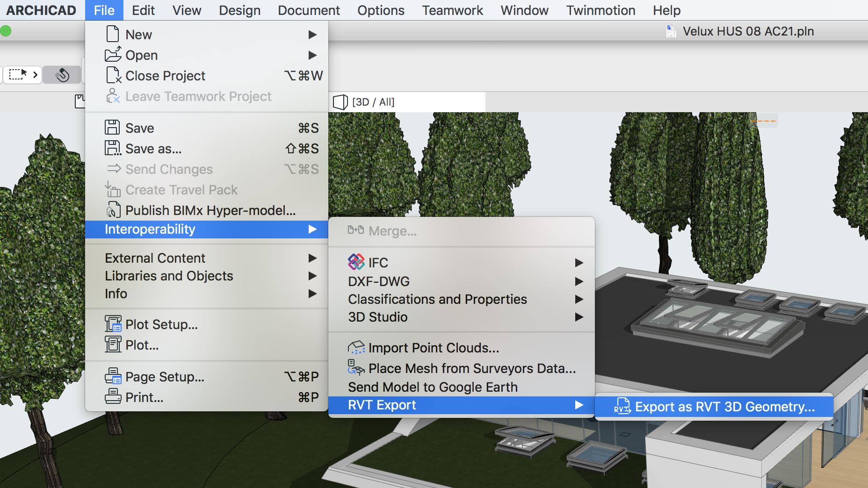Image resolution: width=868 pixels, height=488 pixels.
Task: Click the Plot Setup icon
Action: click(113, 324)
